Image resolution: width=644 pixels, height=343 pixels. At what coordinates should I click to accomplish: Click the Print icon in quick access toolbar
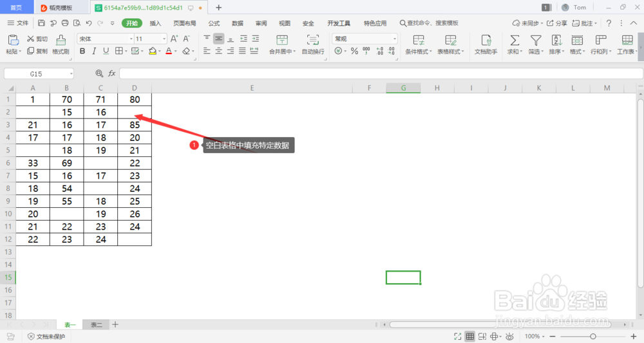65,23
